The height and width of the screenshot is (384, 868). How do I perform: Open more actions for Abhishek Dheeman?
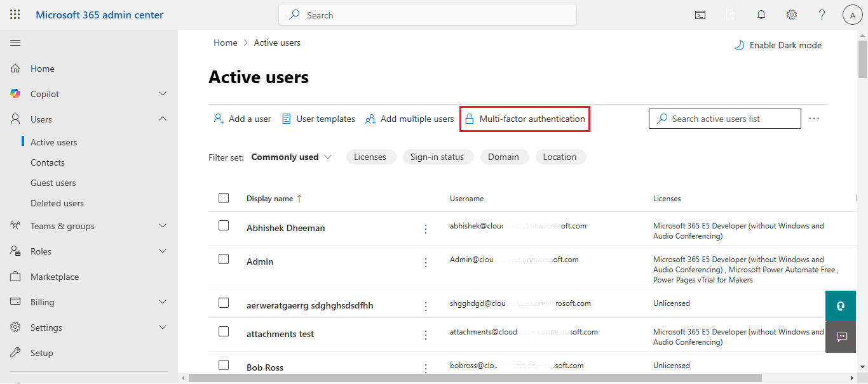click(426, 229)
